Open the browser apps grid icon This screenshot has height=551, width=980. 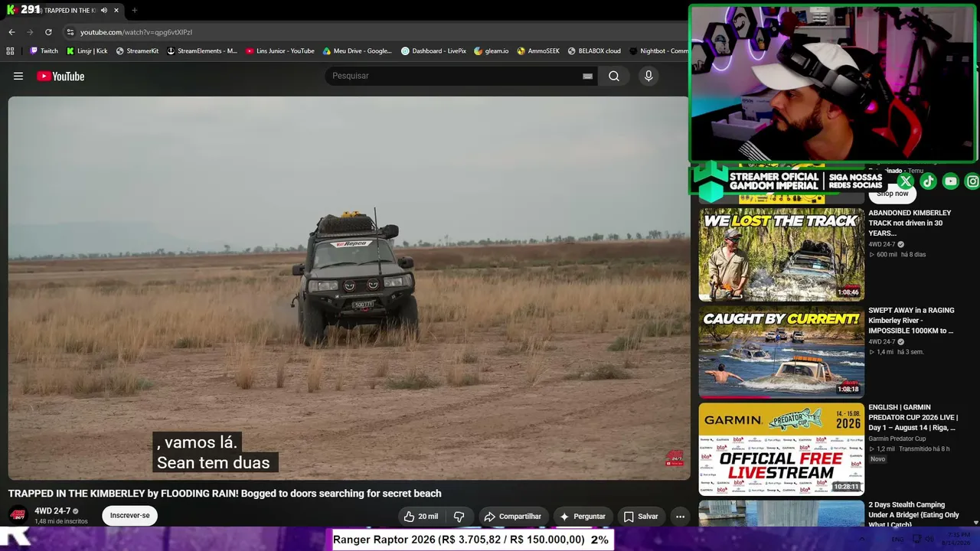pos(10,51)
